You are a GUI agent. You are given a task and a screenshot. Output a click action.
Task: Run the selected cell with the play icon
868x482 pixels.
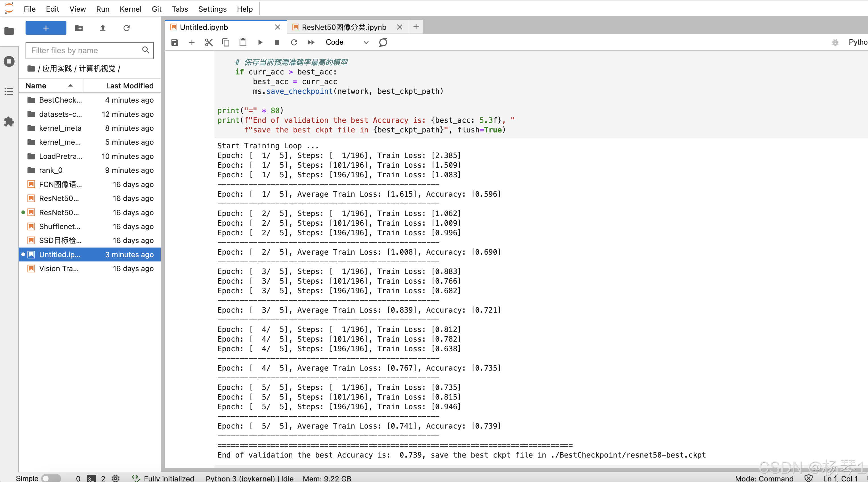[x=260, y=42]
